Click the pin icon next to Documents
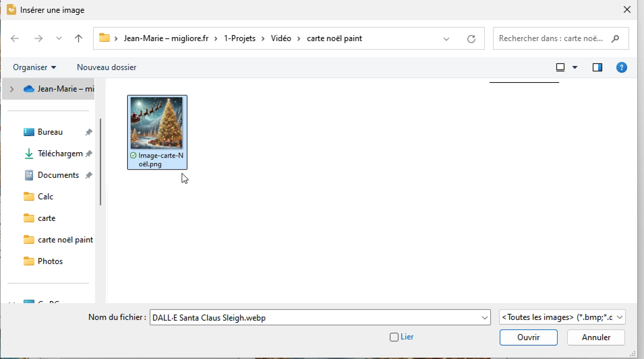 coord(89,175)
